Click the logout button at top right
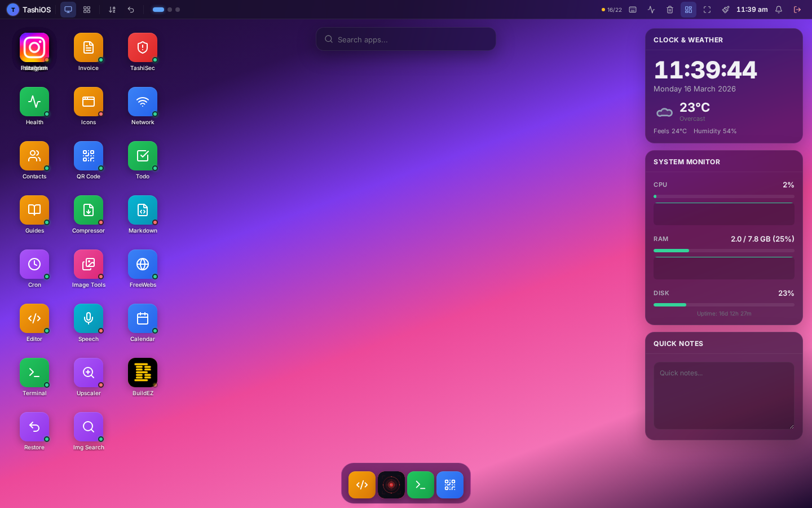This screenshot has height=508, width=812. (x=797, y=10)
